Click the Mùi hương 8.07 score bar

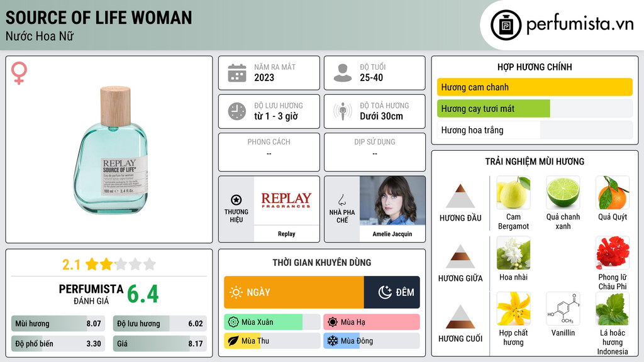click(x=58, y=324)
